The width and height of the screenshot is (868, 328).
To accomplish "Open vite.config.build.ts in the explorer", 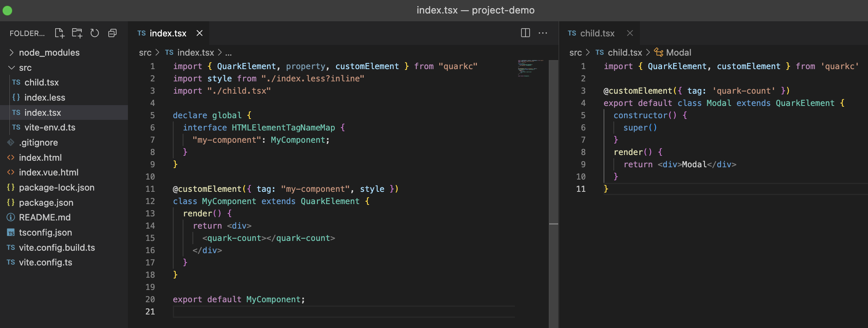I will (64, 247).
